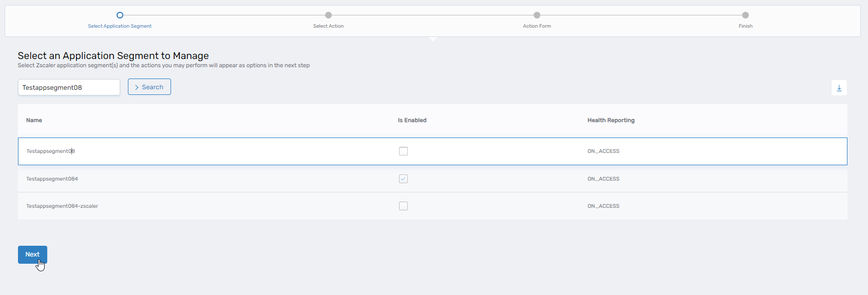
Task: Click ON_ACCESS value in Testappsegment084 row
Action: [x=603, y=179]
